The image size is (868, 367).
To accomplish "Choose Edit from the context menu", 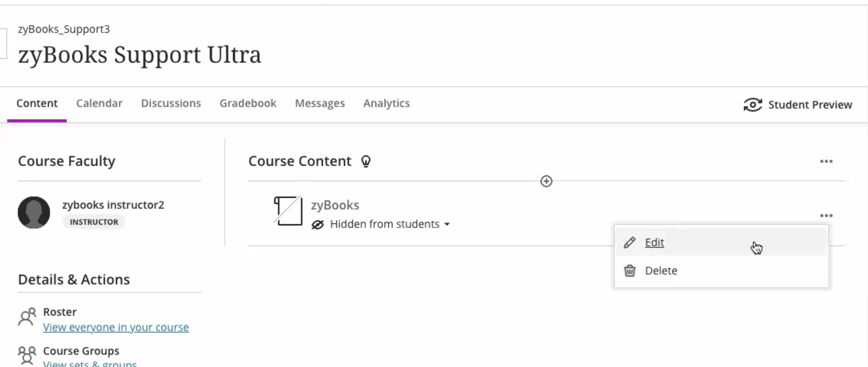I will click(654, 243).
